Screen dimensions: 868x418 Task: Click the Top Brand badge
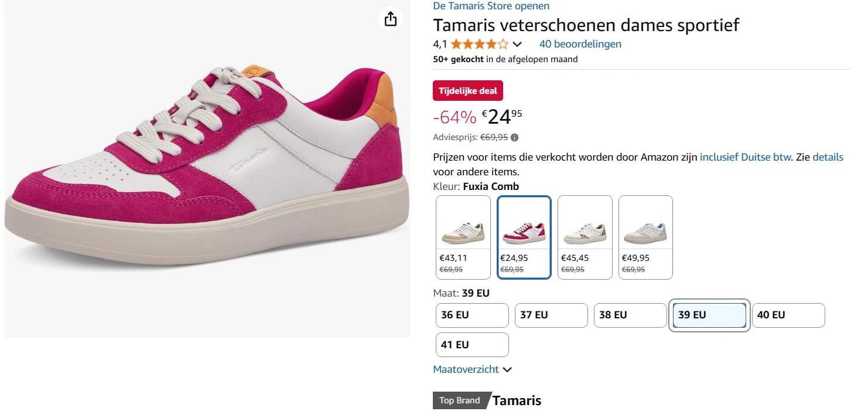pyautogui.click(x=459, y=400)
